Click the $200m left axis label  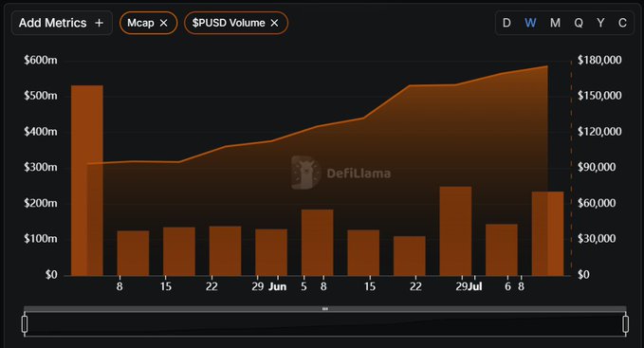[41, 203]
